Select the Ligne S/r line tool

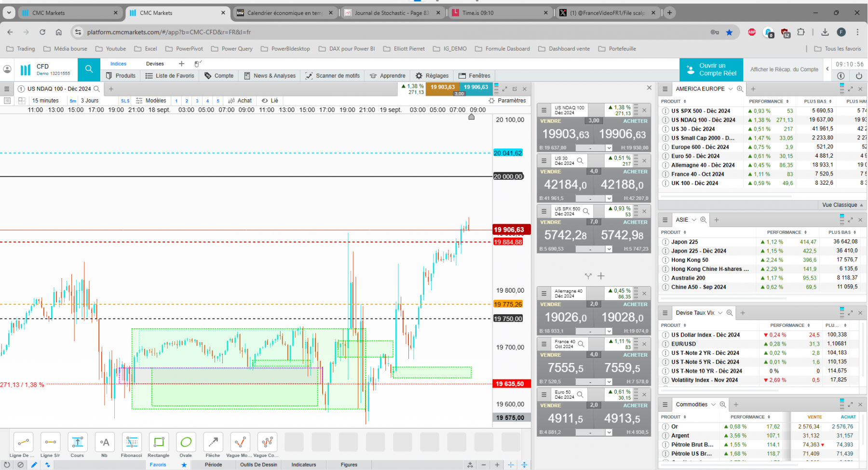pos(50,445)
